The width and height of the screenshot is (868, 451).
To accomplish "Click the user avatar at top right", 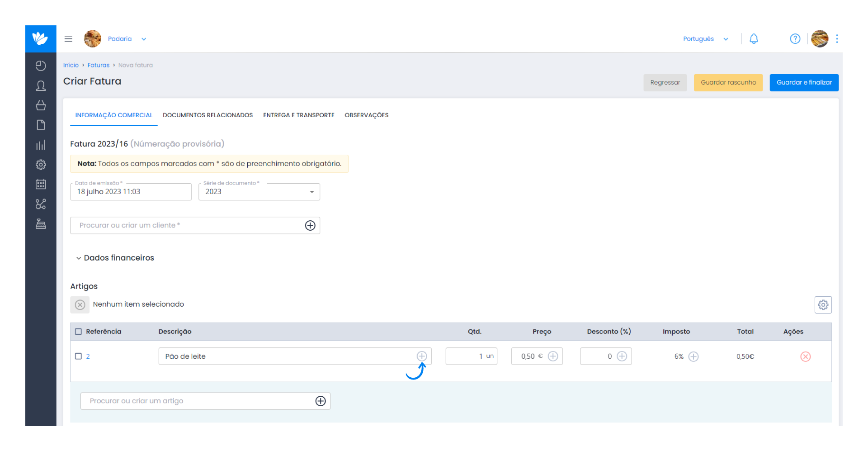I will 820,39.
